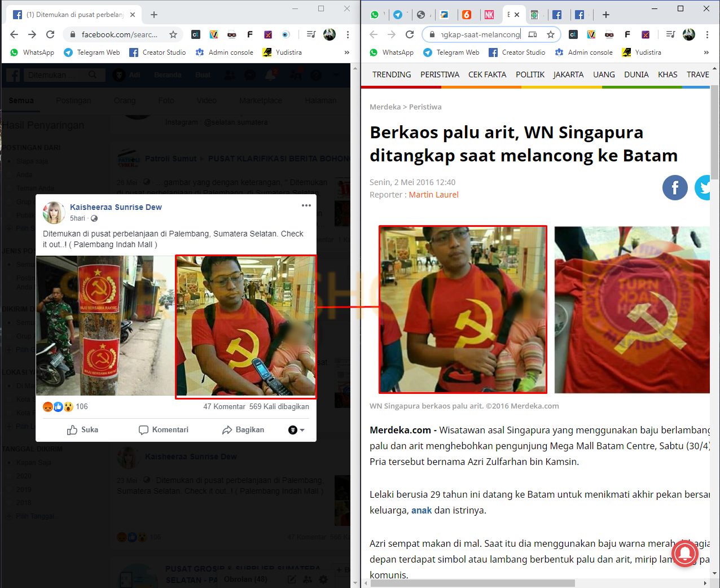Switch to the 'Marketplace' search tab
Viewport: 720px width, 588px height.
pyautogui.click(x=261, y=100)
